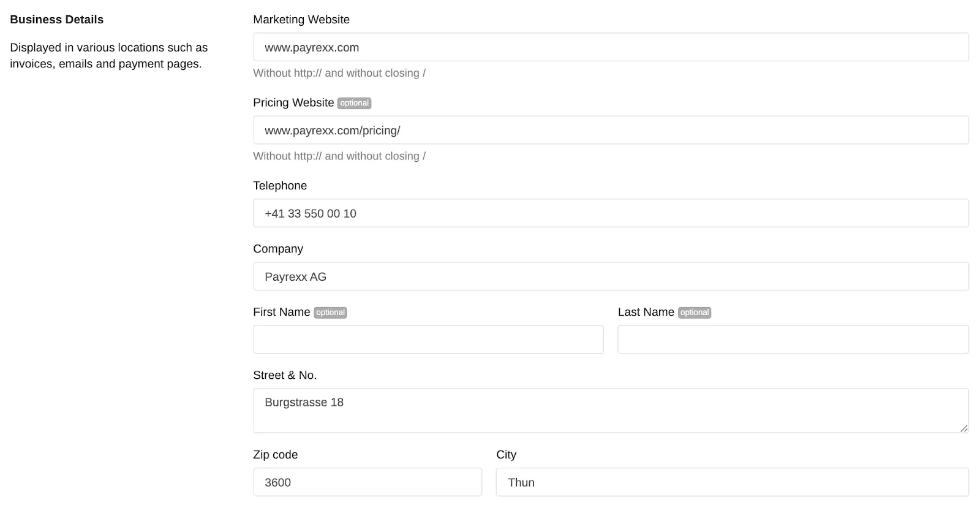The width and height of the screenshot is (980, 510).
Task: Click the hint text under Pricing Website
Action: [x=339, y=156]
